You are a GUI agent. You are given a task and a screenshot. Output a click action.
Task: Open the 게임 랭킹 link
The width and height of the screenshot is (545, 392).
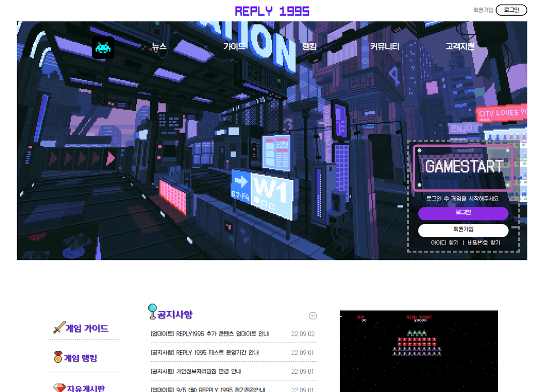81,358
